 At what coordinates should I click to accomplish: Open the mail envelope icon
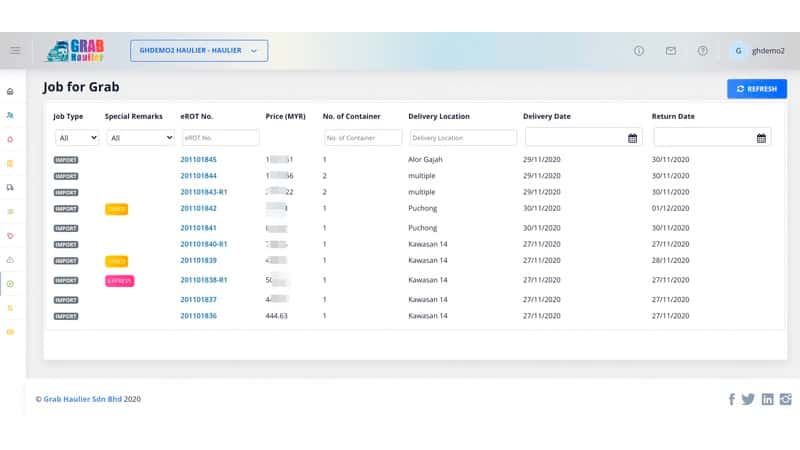pyautogui.click(x=671, y=51)
